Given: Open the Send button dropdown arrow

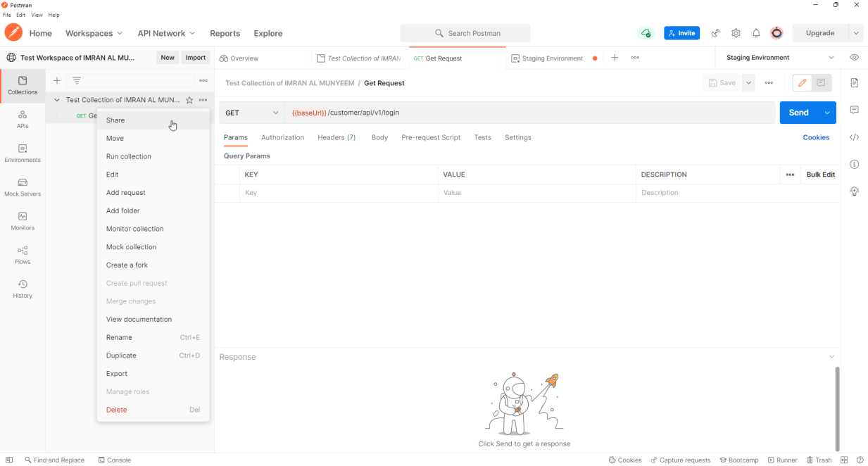Looking at the screenshot, I should [827, 113].
